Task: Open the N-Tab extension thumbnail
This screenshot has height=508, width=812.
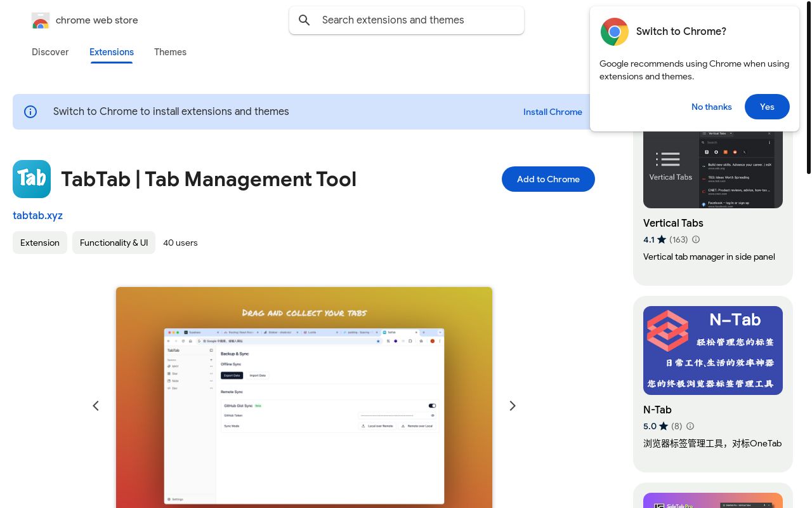Action: point(712,351)
